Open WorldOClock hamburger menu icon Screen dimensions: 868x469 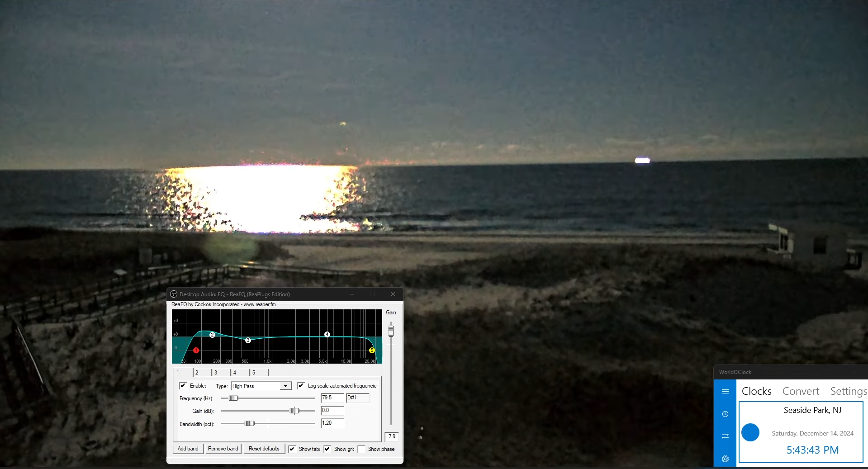725,391
